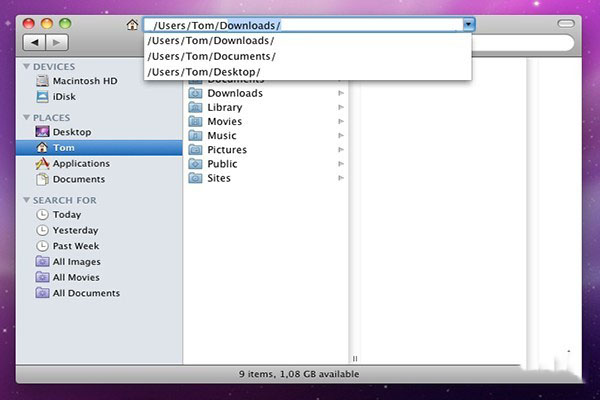The image size is (600, 400).
Task: Collapse the DEVICES section triangle
Action: [26, 67]
